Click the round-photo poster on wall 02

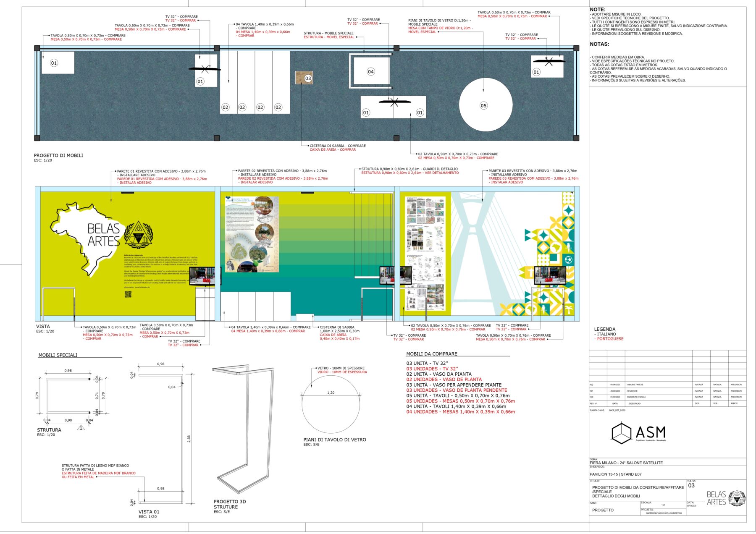click(x=252, y=234)
